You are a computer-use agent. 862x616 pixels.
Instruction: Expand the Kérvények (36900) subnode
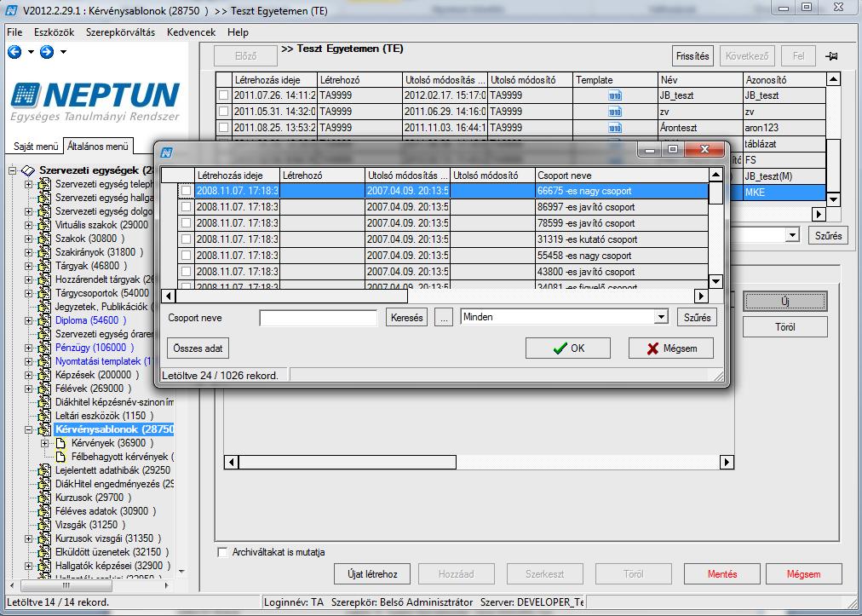click(45, 443)
